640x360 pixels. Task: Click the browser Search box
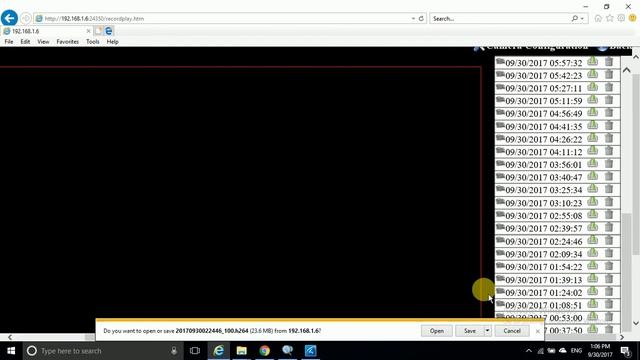(500, 18)
